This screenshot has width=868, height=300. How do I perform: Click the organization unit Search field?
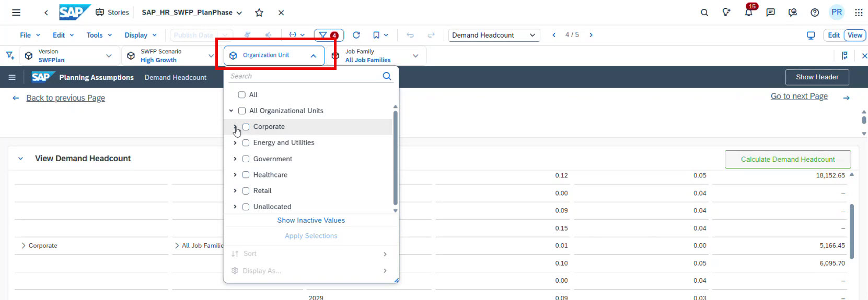(305, 76)
